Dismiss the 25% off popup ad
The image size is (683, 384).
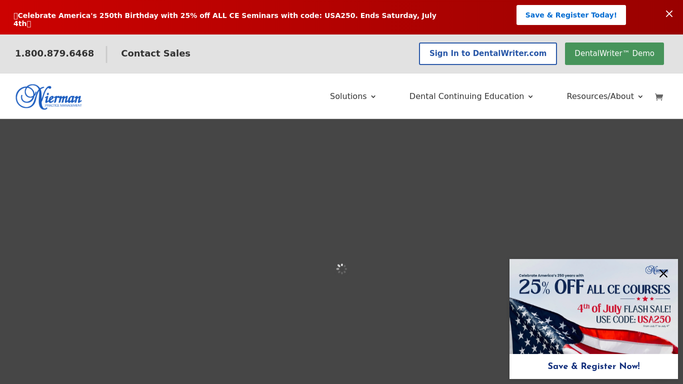[x=663, y=274]
